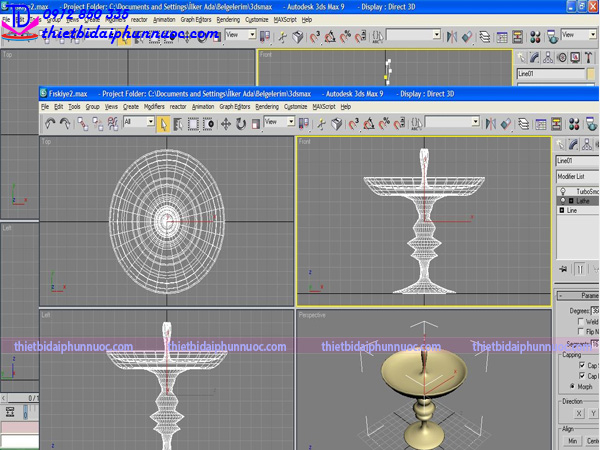Image resolution: width=600 pixels, height=450 pixels.
Task: Click time slider showing 0 /
Action: 23,398
